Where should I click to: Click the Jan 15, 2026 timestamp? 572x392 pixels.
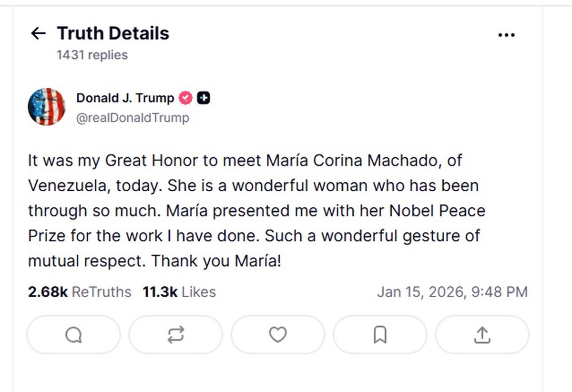pos(452,292)
